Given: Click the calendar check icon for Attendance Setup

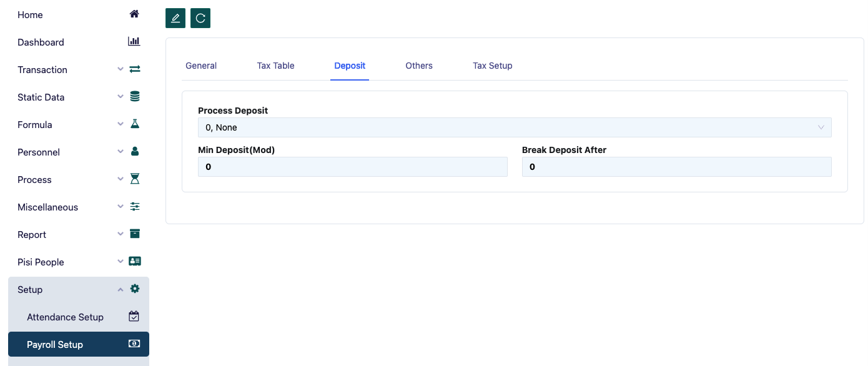Looking at the screenshot, I should (134, 317).
